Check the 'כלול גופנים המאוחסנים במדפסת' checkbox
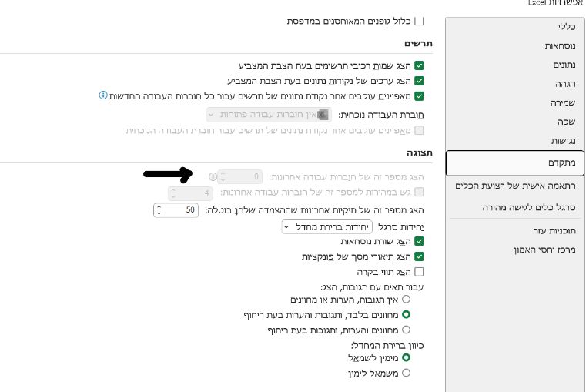Image resolution: width=586 pixels, height=392 pixels. (x=420, y=22)
